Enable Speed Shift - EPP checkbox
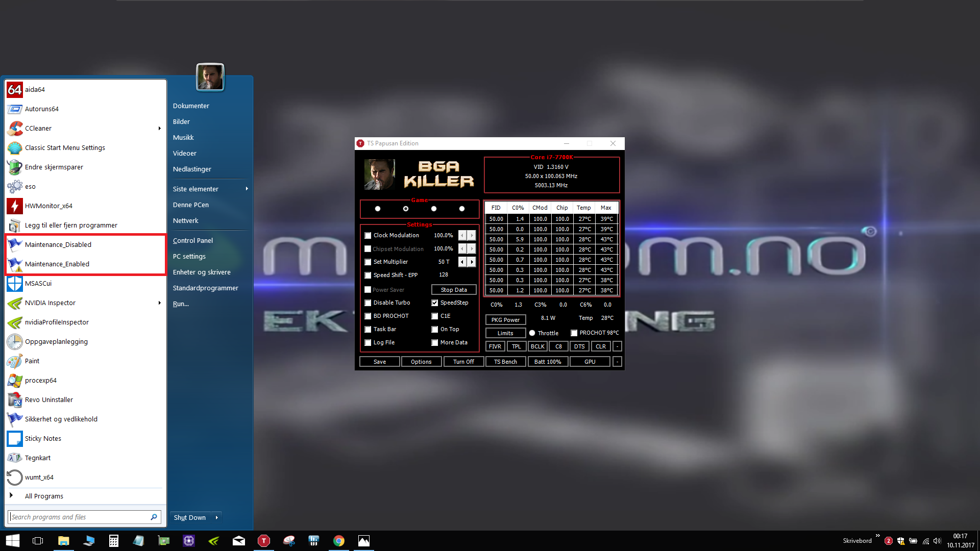This screenshot has width=980, height=551. tap(367, 275)
